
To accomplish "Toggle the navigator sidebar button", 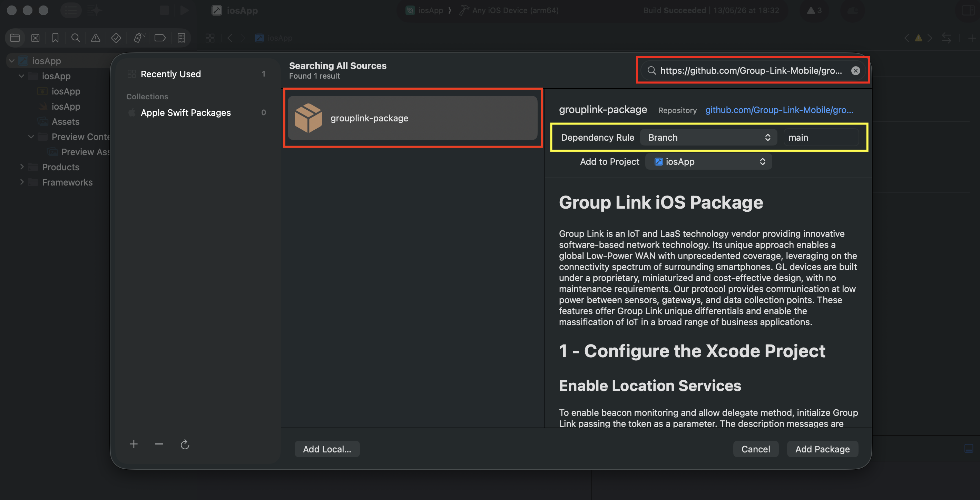I will 71,10.
